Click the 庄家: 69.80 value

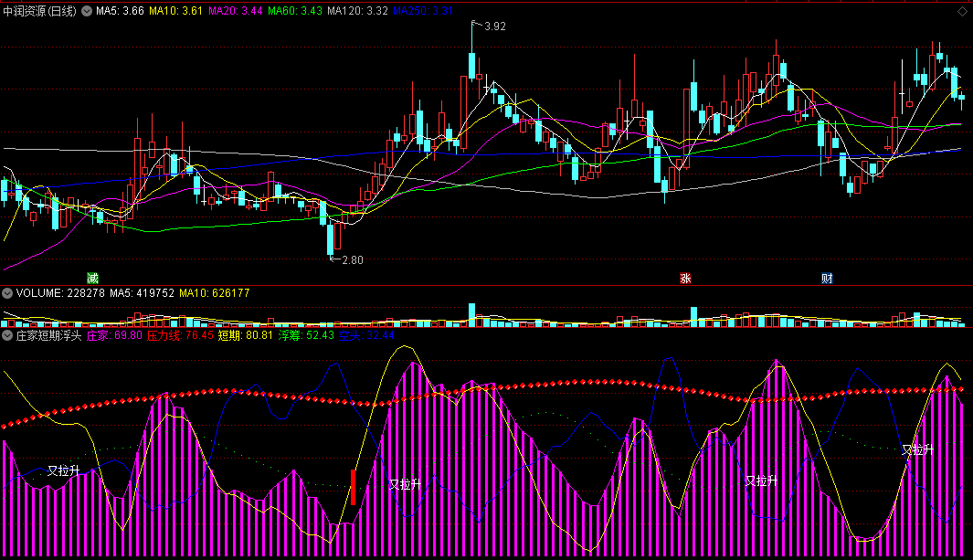114,335
